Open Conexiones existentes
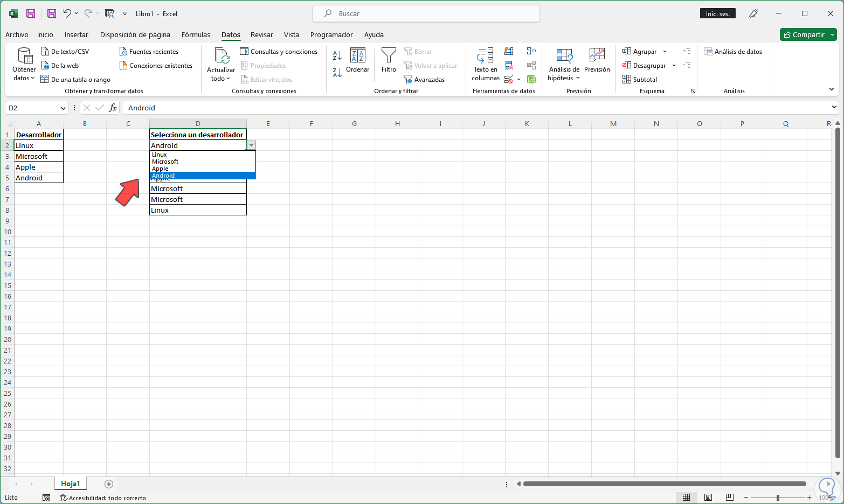Screen dimensions: 844x504 (156, 66)
